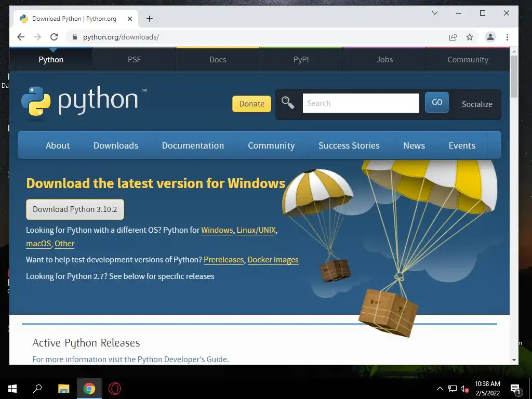Open the About menu
Viewport: 532px width, 399px height.
58,145
